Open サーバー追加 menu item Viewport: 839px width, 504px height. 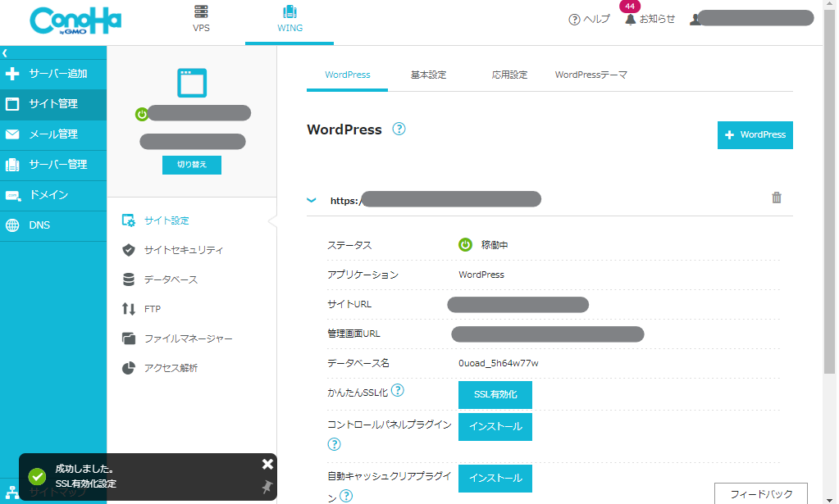pyautogui.click(x=53, y=74)
